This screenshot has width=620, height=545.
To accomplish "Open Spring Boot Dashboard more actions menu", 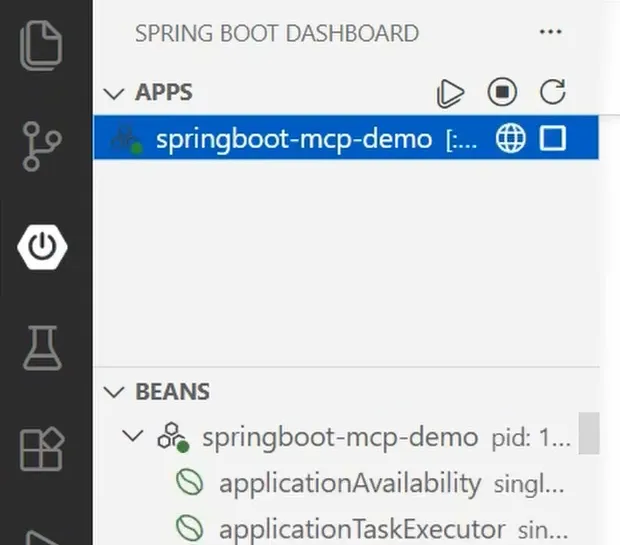I will pos(551,32).
